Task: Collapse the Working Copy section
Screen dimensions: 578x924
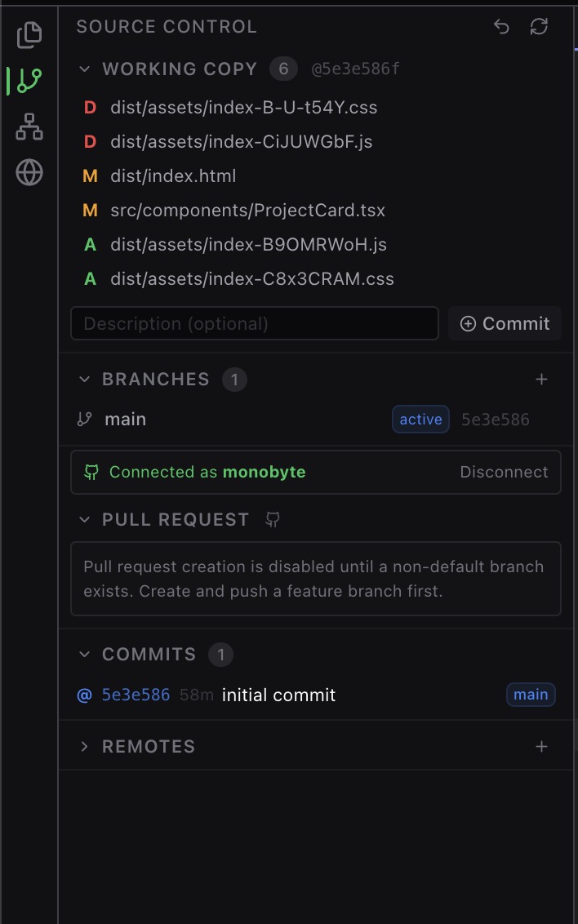Action: 84,69
